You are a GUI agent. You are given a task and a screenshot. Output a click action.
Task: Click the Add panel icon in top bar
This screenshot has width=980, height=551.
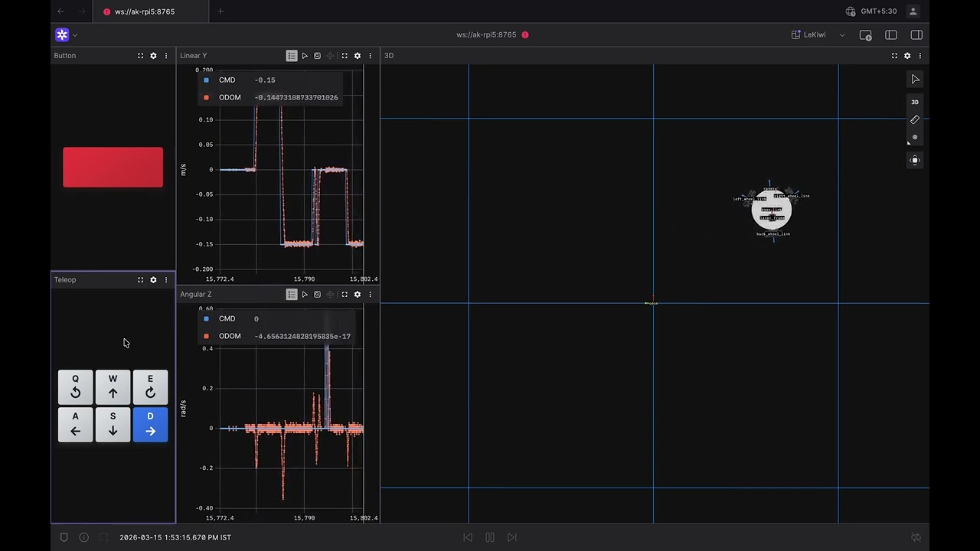865,34
